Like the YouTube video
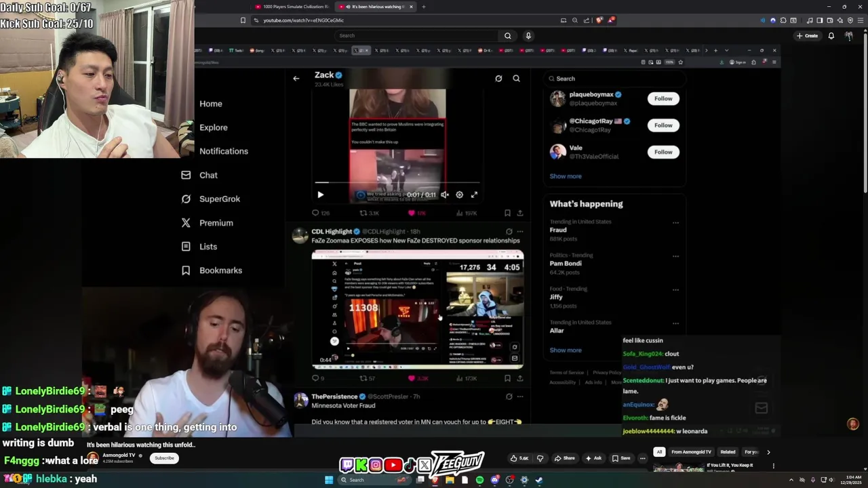 click(x=519, y=458)
